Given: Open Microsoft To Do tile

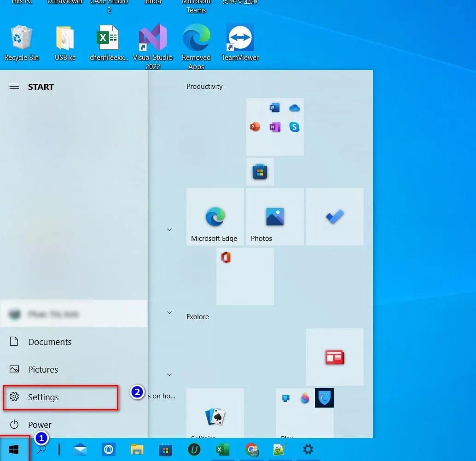Looking at the screenshot, I should (335, 216).
